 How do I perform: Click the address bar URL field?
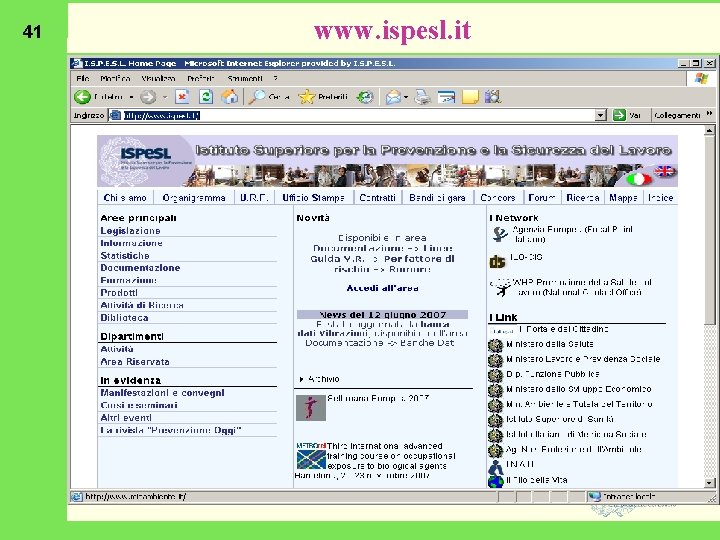tap(351, 115)
